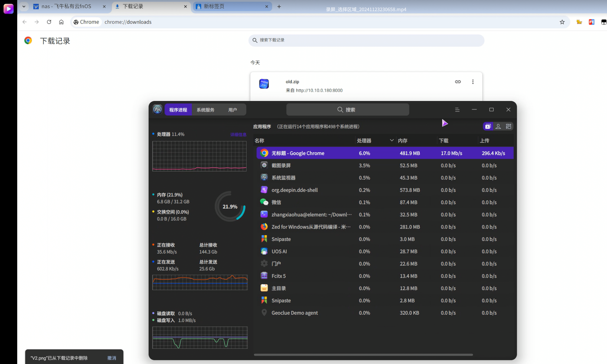Go to Chrome home page icon

(61, 22)
